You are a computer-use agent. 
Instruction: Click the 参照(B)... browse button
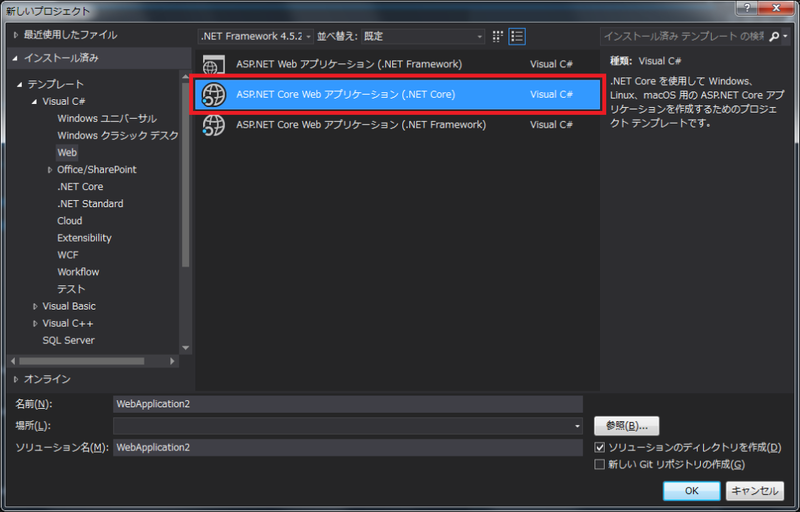click(627, 426)
